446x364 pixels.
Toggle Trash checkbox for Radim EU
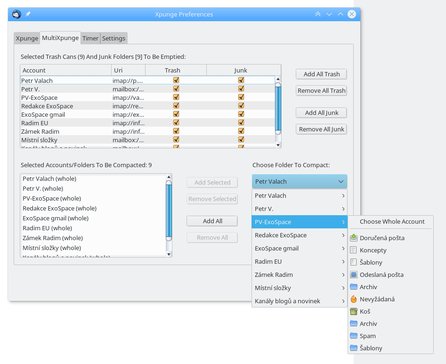point(176,123)
